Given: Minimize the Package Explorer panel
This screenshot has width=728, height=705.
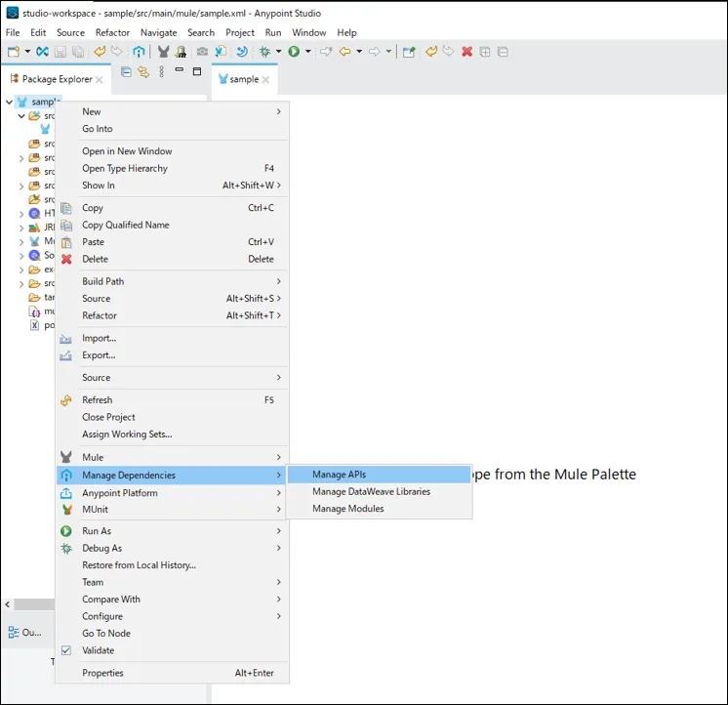Looking at the screenshot, I should [180, 69].
